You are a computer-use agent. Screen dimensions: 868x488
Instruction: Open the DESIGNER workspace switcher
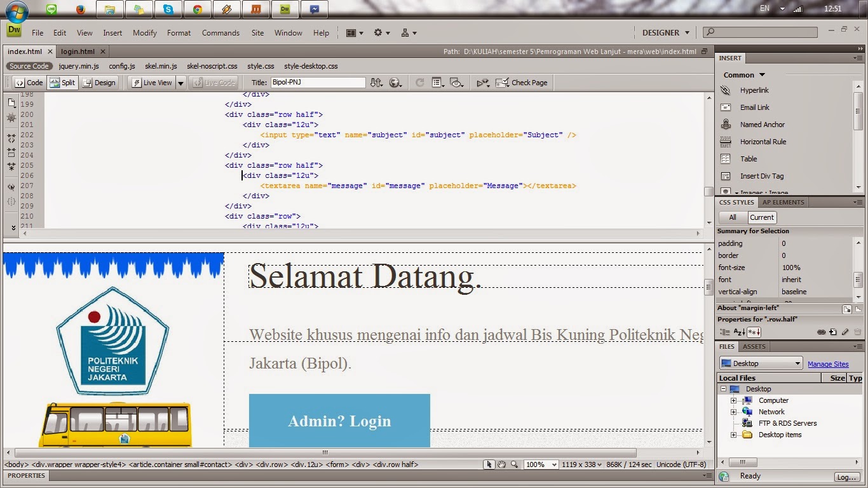(x=665, y=33)
